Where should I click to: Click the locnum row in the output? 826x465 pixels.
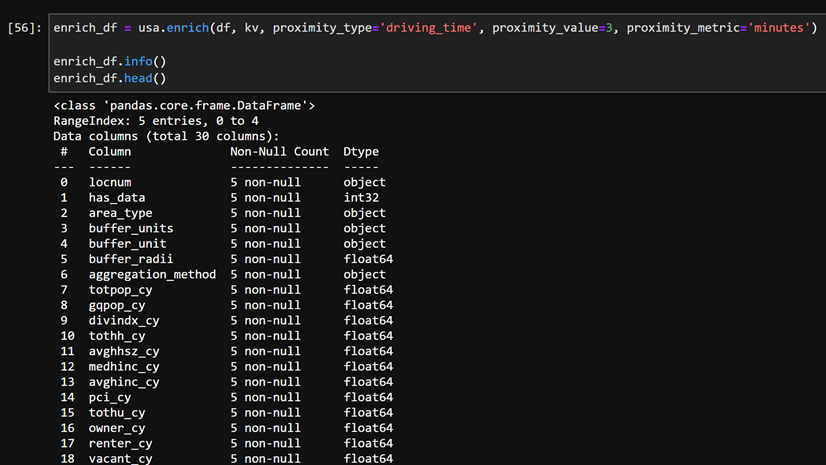coord(111,183)
